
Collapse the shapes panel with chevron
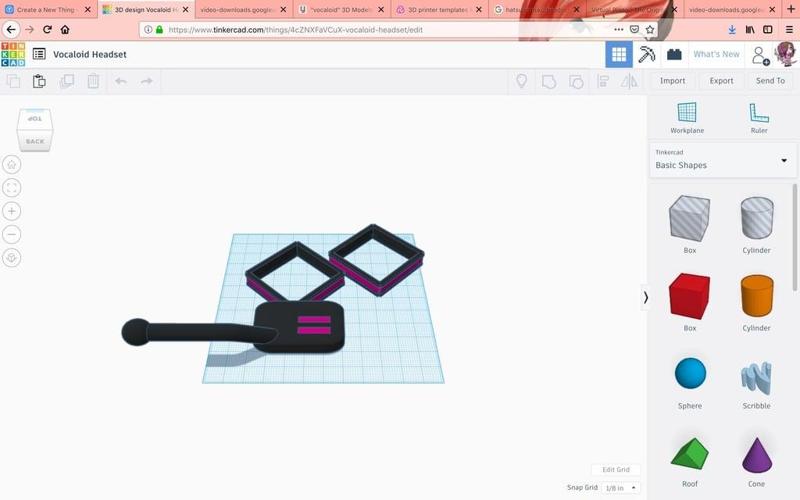tap(645, 297)
